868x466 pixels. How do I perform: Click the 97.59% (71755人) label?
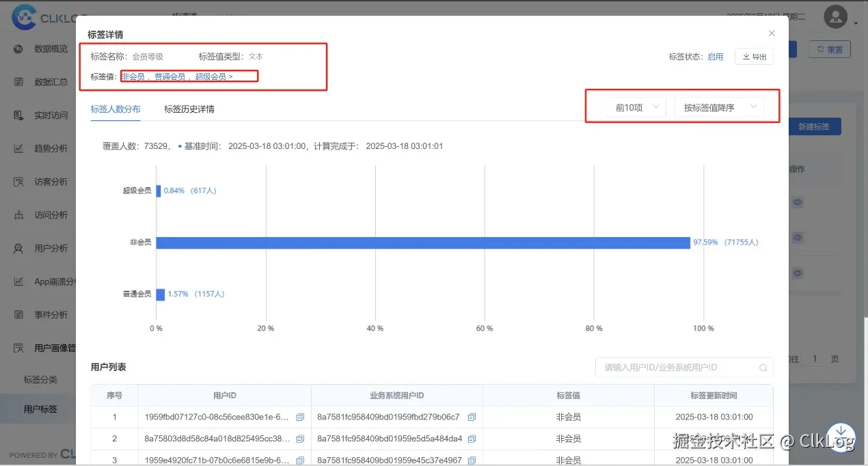(726, 243)
